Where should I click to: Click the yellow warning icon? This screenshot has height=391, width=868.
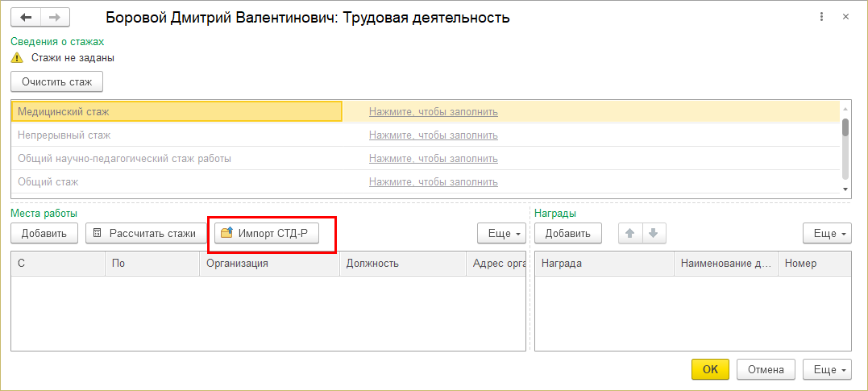click(x=17, y=58)
